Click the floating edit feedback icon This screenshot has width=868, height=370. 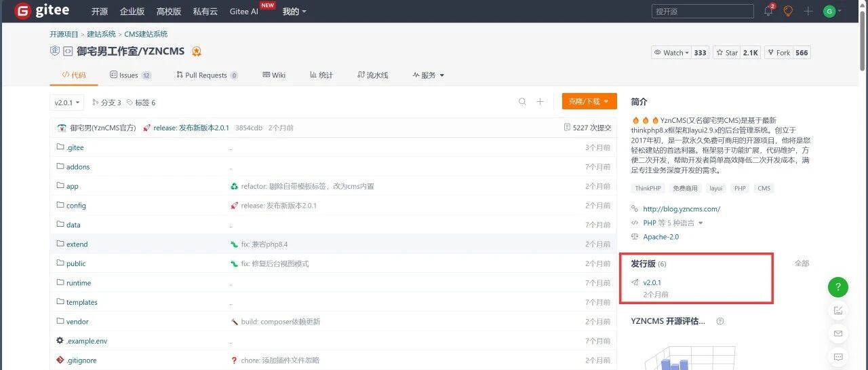838,310
